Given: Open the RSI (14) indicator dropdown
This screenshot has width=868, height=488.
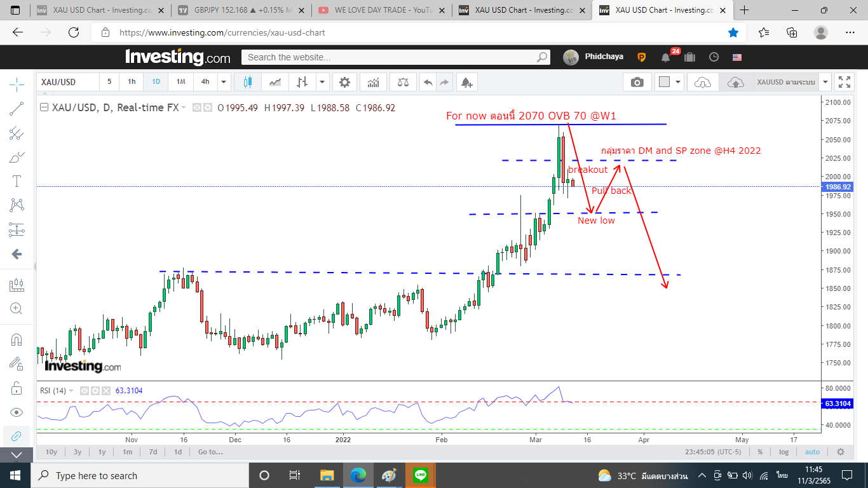Looking at the screenshot, I should (x=72, y=391).
